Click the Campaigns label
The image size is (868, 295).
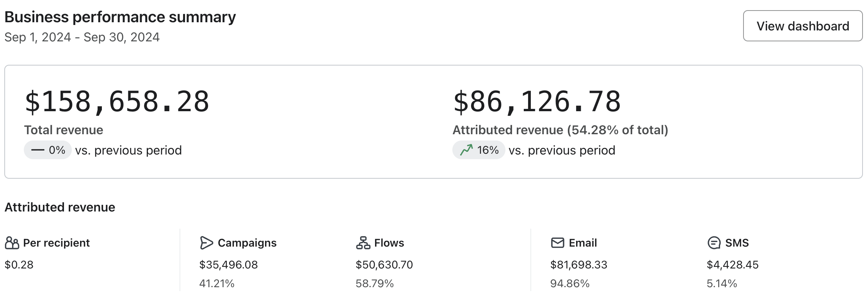click(x=247, y=243)
